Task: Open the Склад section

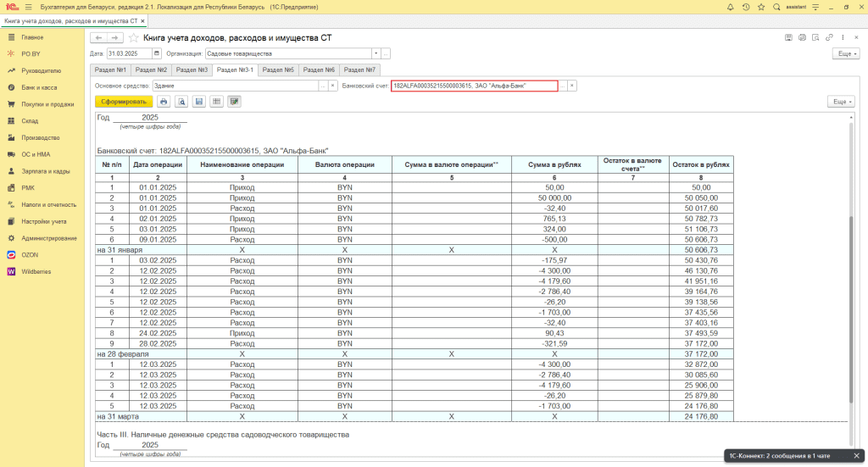Action: (30, 120)
